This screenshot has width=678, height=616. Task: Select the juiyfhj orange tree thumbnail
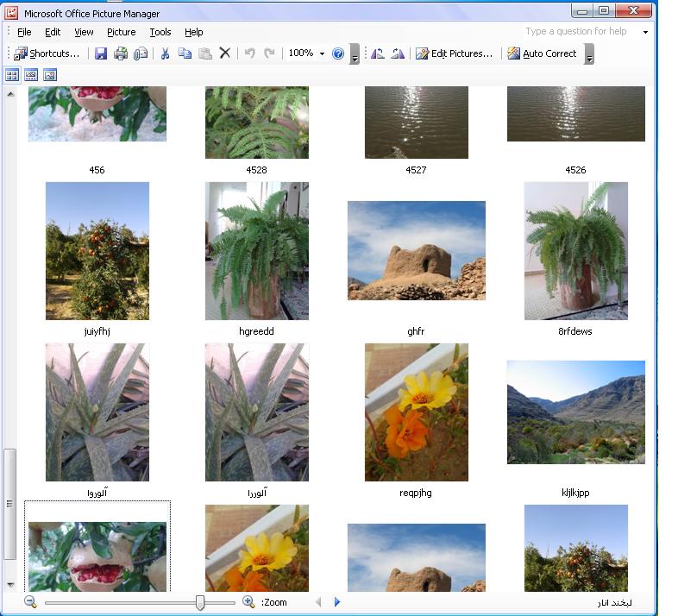point(97,251)
